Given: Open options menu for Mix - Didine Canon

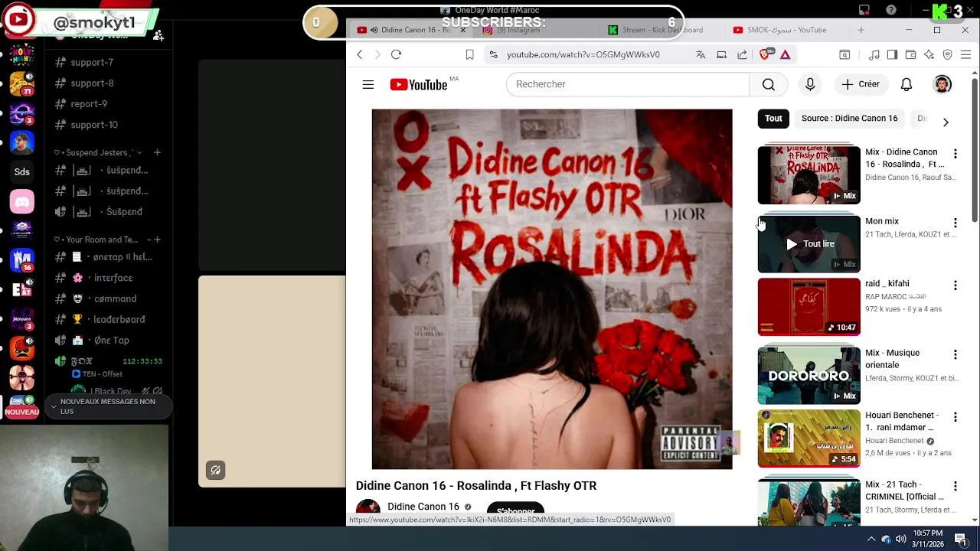Looking at the screenshot, I should [955, 154].
